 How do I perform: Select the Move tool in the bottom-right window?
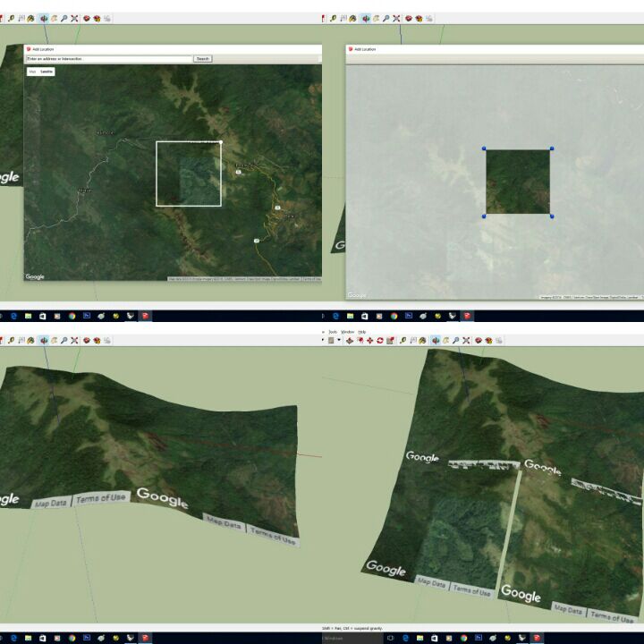point(369,341)
